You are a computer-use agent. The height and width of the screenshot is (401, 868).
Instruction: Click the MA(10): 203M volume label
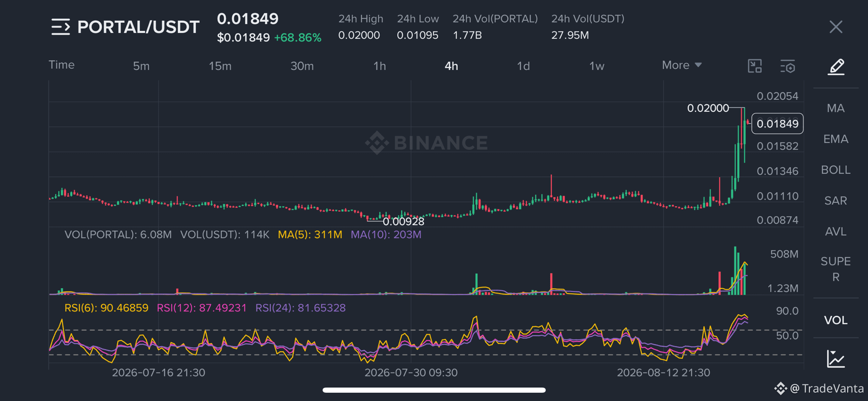click(386, 235)
